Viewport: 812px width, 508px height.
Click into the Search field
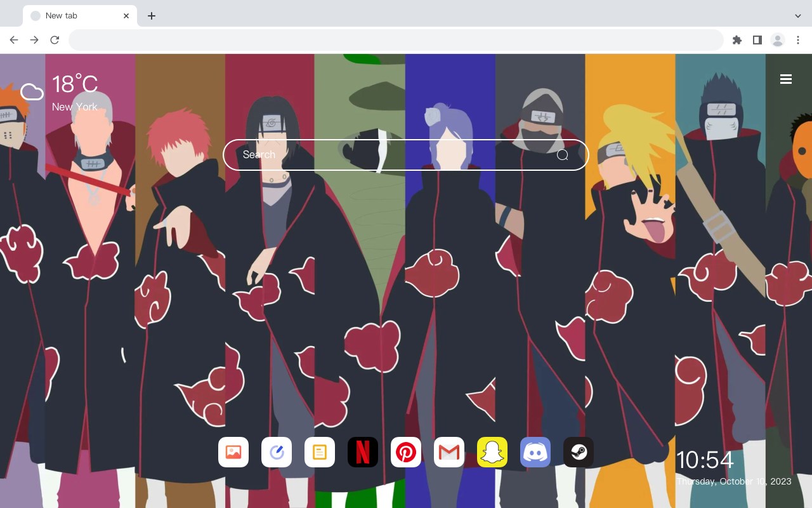(406, 155)
